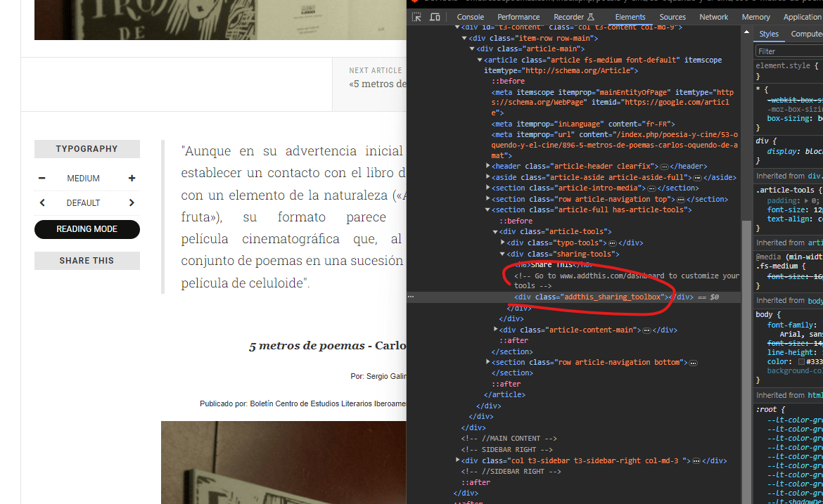Image resolution: width=823 pixels, height=504 pixels.
Task: Click the SHARE THIS header
Action: coord(87,261)
